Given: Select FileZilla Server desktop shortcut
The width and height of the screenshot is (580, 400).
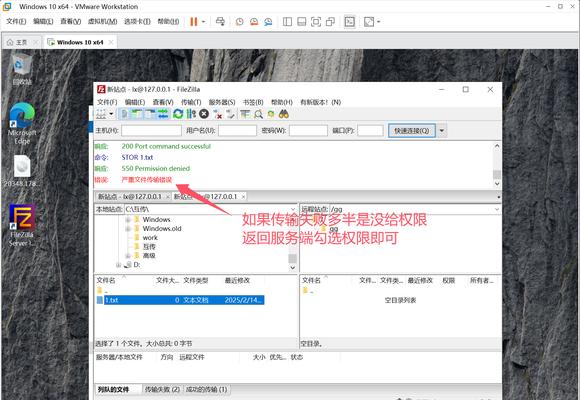Looking at the screenshot, I should pyautogui.click(x=22, y=225).
